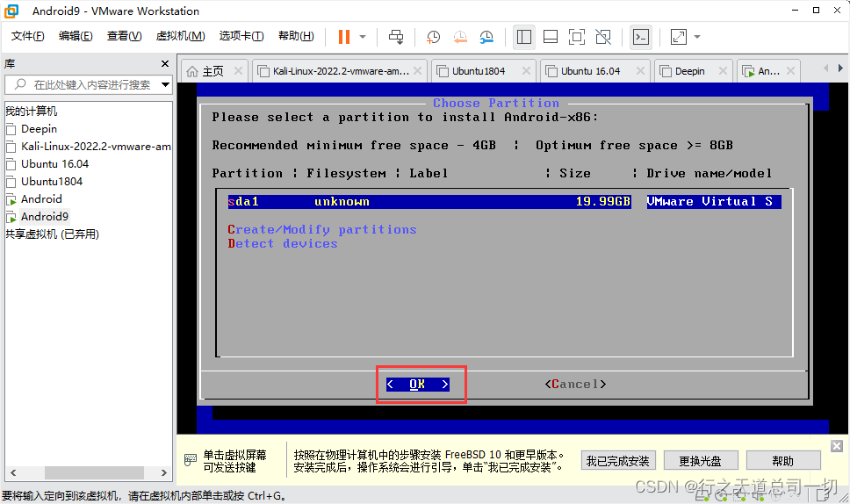The height and width of the screenshot is (504, 850).
Task: Select 共享虚拟机 (已弃用) in library
Action: 52,234
